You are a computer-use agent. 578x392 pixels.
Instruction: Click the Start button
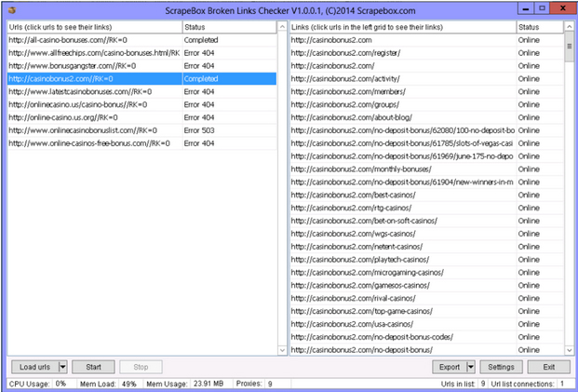(93, 367)
